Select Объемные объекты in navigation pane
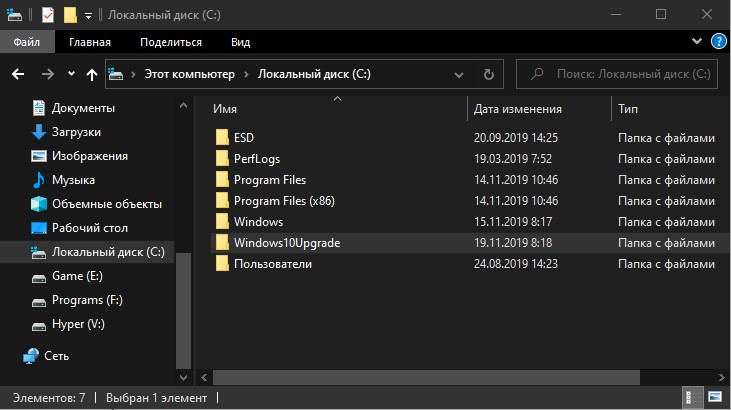731x410 pixels. point(107,204)
